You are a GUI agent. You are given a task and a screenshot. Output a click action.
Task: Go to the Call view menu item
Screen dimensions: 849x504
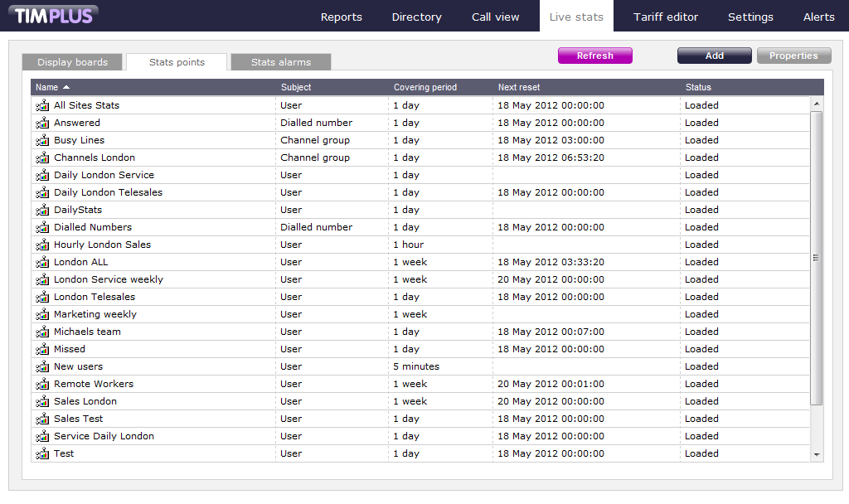click(x=496, y=17)
